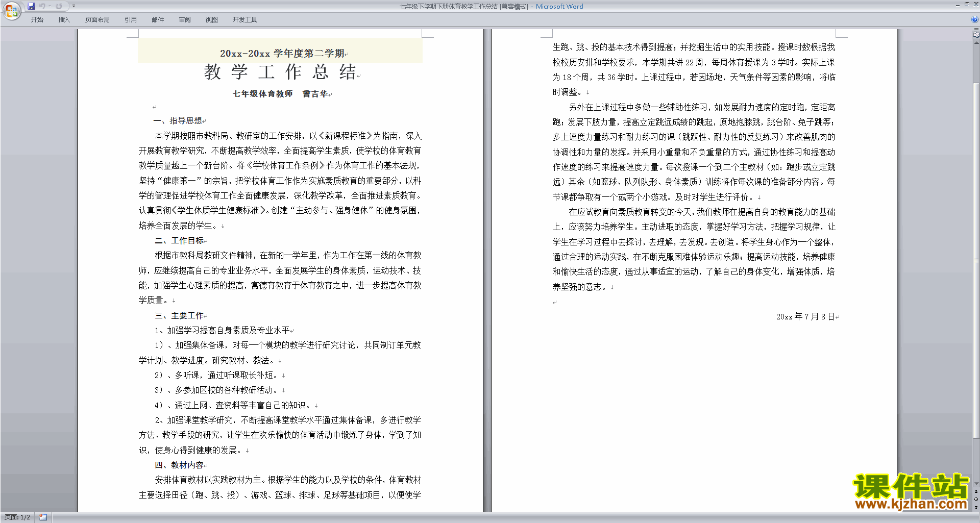Click the scroll up arrow on vertical scrollbar
The image size is (980, 523).
[976, 43]
